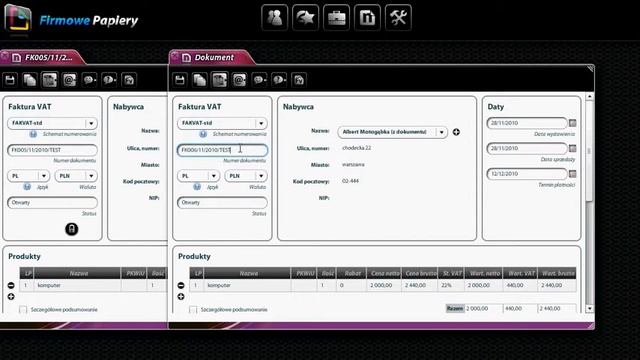Click Wart. brutto column header
The width and height of the screenshot is (640, 360).
click(x=558, y=273)
